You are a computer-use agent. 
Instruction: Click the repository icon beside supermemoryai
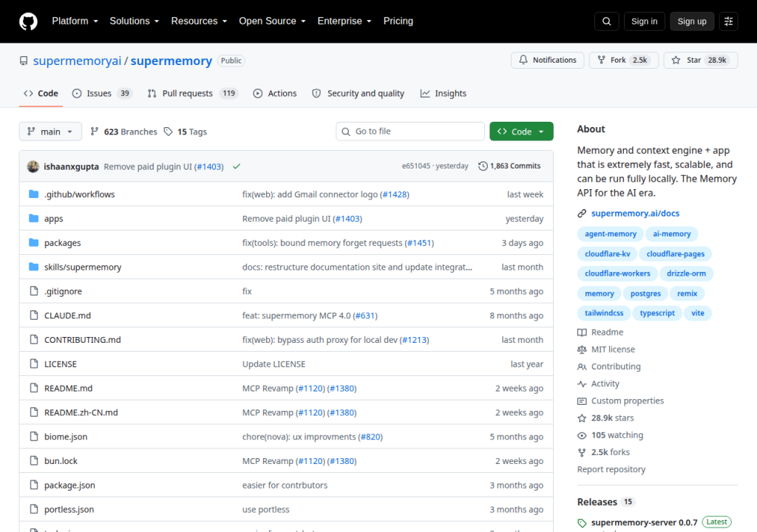point(24,61)
